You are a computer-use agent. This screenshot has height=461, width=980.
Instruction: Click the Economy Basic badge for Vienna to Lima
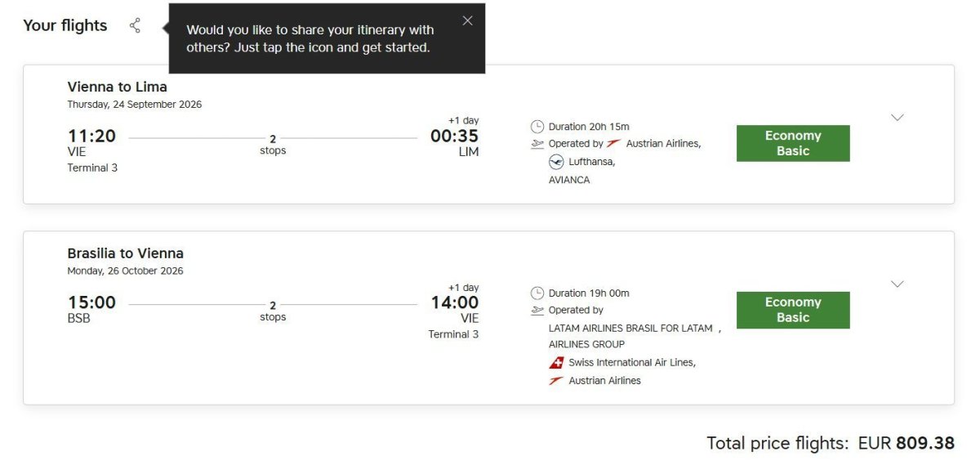pyautogui.click(x=792, y=143)
